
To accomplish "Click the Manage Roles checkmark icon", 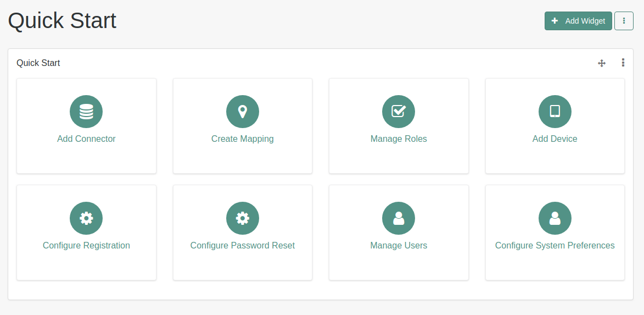I will (399, 112).
